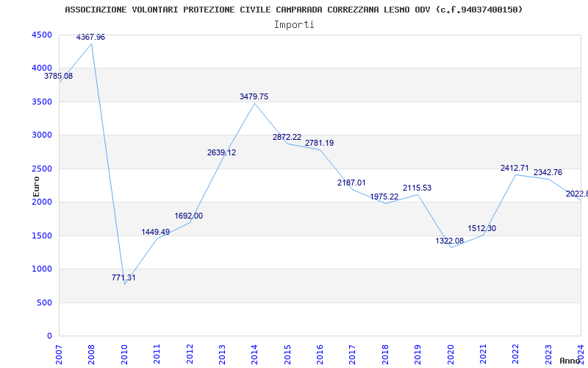Click the 3479.75 data label
Image resolution: width=588 pixels, height=368 pixels.
254,97
